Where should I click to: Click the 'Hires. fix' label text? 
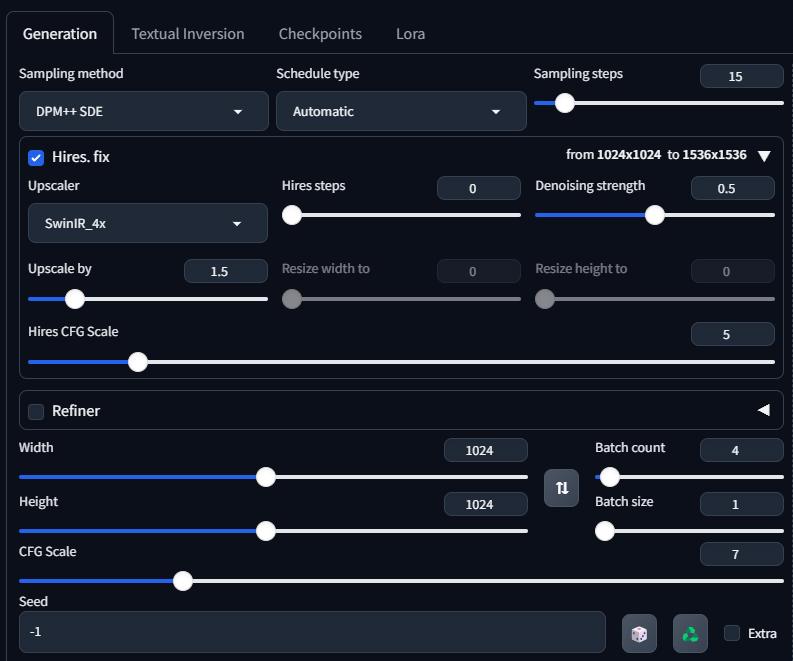(x=81, y=157)
